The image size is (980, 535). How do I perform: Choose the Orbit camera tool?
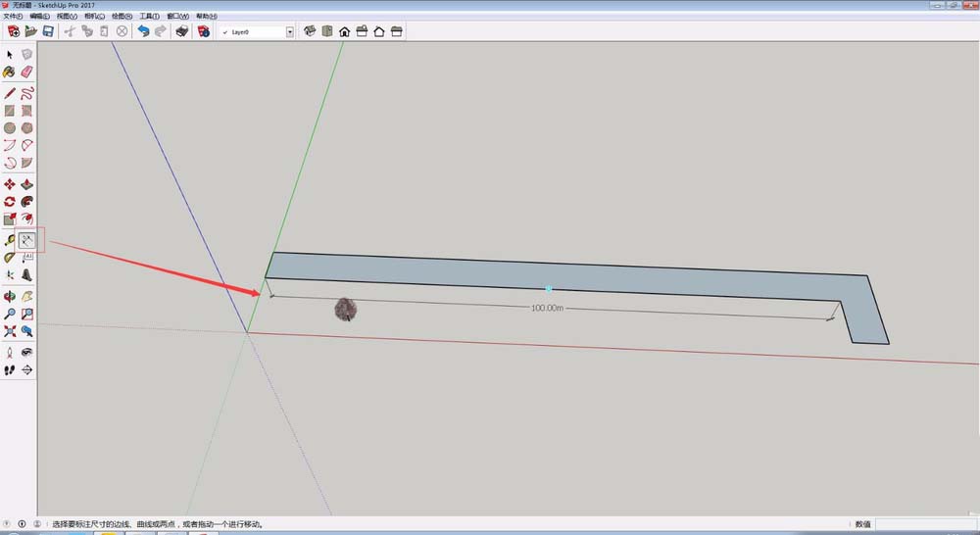click(x=10, y=296)
